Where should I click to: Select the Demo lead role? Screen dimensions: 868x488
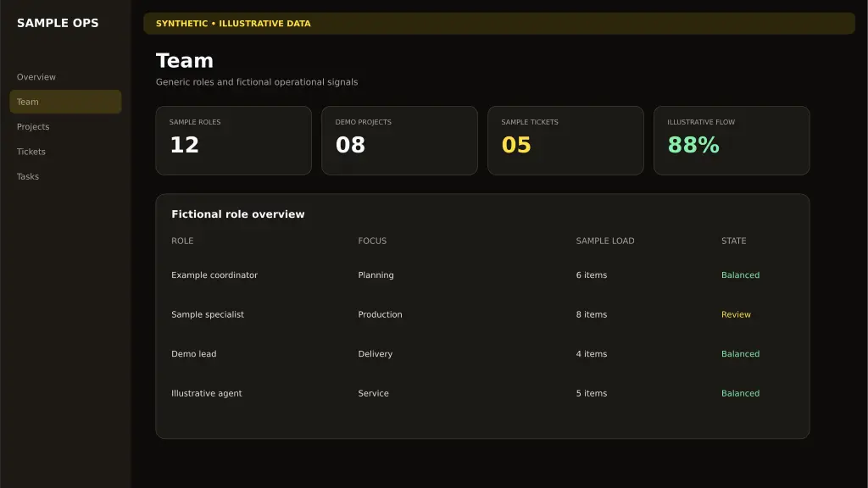(194, 353)
